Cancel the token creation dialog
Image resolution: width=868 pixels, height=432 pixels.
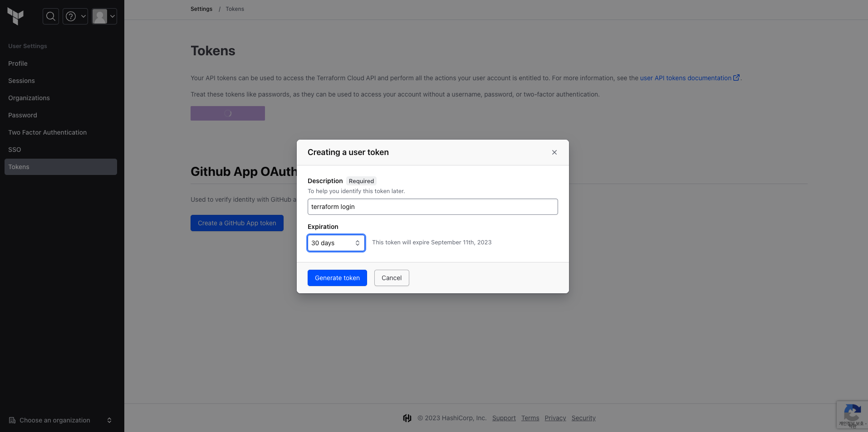click(392, 278)
